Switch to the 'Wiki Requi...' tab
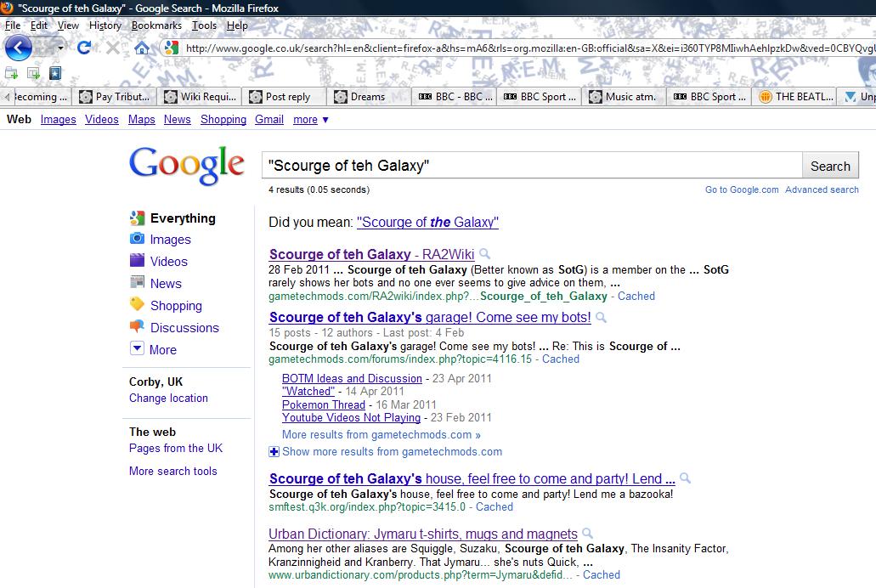The width and height of the screenshot is (876, 588). 200,97
